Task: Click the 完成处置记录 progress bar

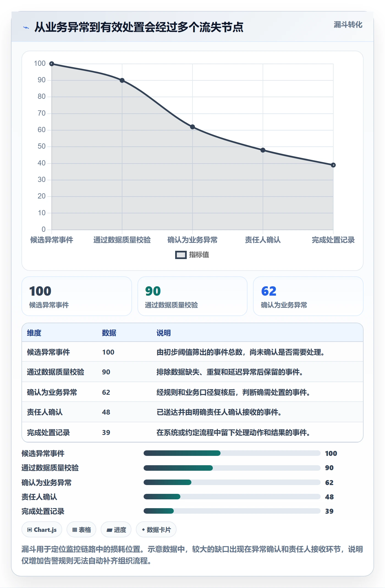Action: pos(232,511)
